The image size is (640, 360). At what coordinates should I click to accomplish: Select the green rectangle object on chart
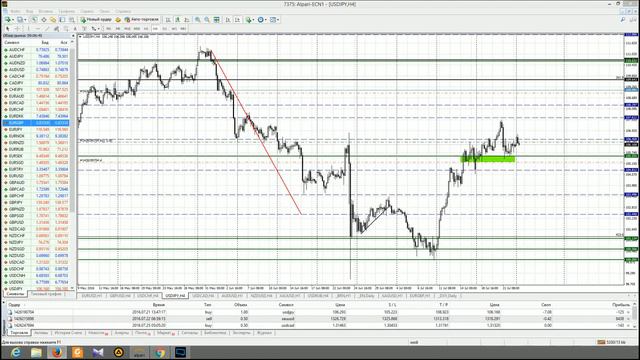pyautogui.click(x=488, y=159)
